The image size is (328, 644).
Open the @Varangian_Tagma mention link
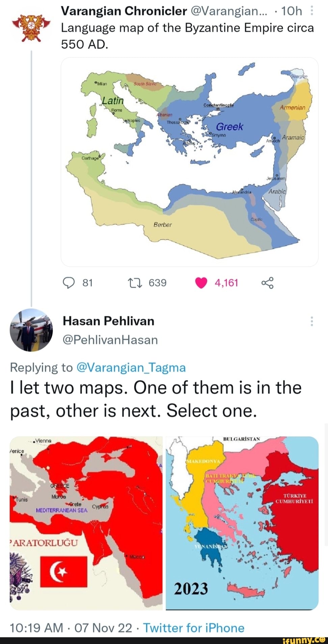click(131, 367)
